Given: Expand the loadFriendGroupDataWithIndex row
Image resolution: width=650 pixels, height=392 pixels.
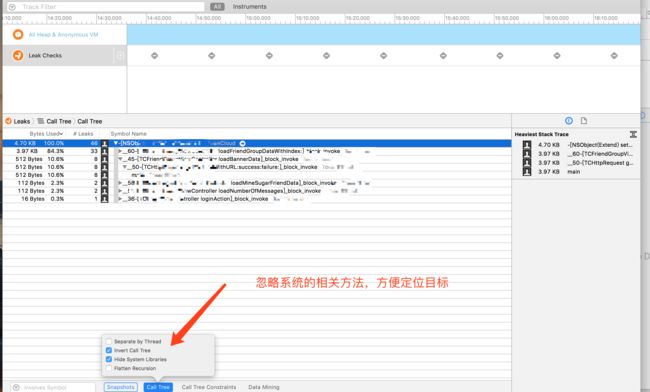Looking at the screenshot, I should pos(120,151).
